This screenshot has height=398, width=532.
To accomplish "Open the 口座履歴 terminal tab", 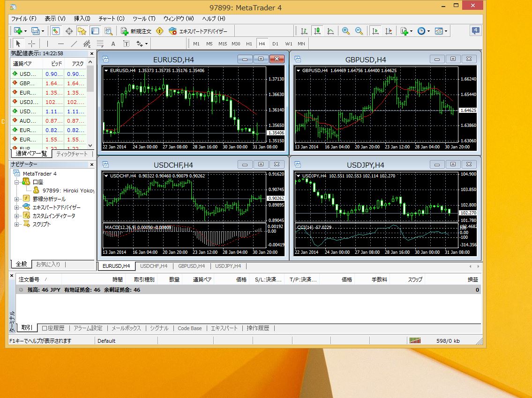I will (x=53, y=328).
